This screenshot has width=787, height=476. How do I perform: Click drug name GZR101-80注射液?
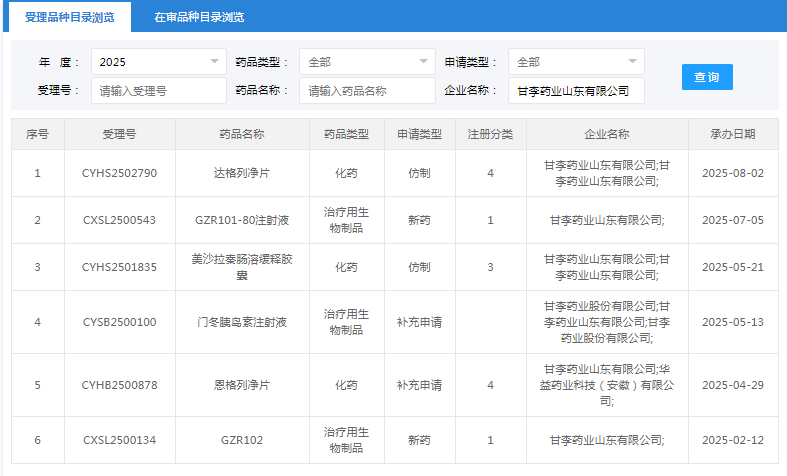click(242, 220)
